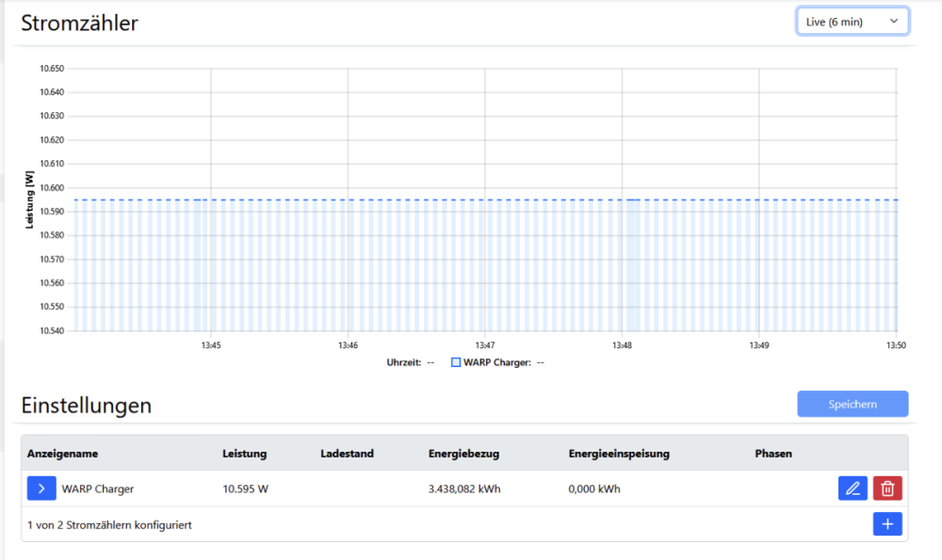Viewport: 942px width, 560px height.
Task: Click the 13:45 time axis label
Action: [211, 345]
